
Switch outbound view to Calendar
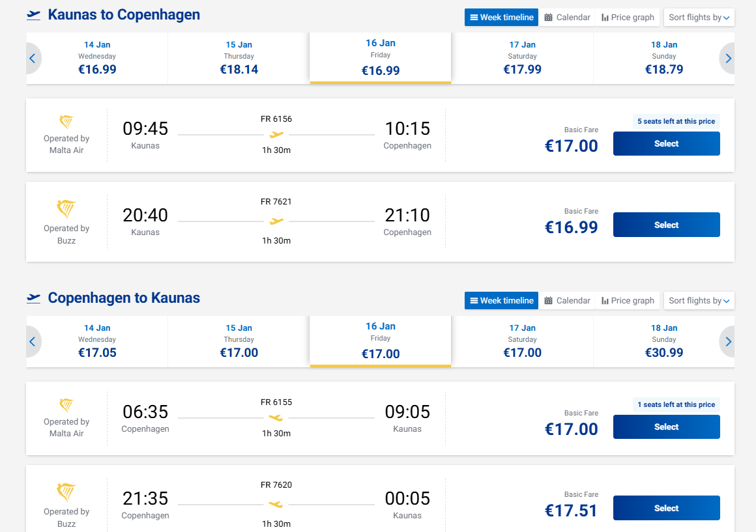[567, 18]
